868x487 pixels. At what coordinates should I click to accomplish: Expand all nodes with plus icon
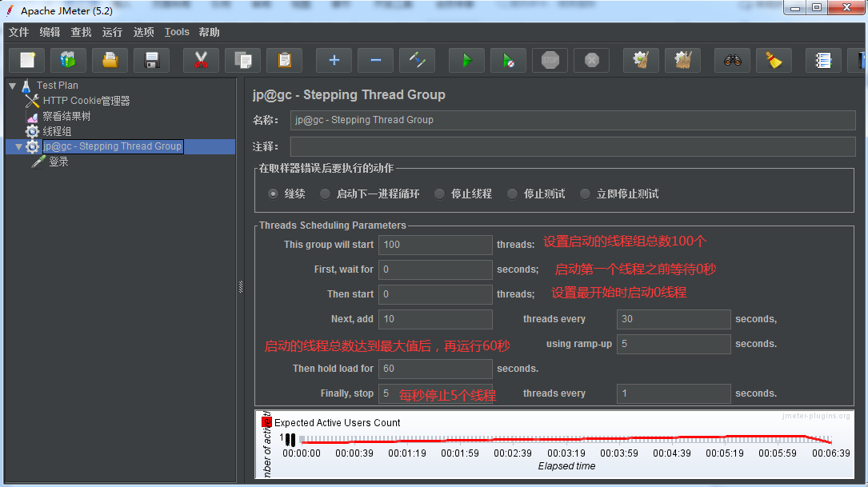pyautogui.click(x=334, y=60)
